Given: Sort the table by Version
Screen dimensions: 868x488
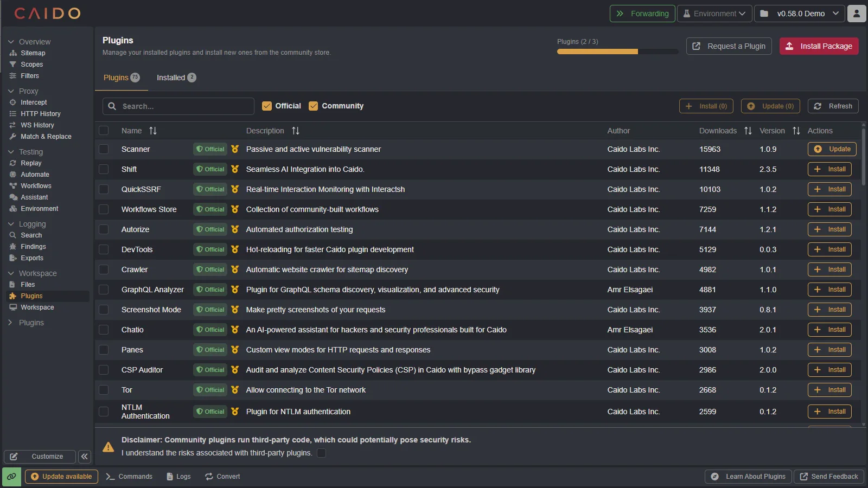Looking at the screenshot, I should coord(796,131).
